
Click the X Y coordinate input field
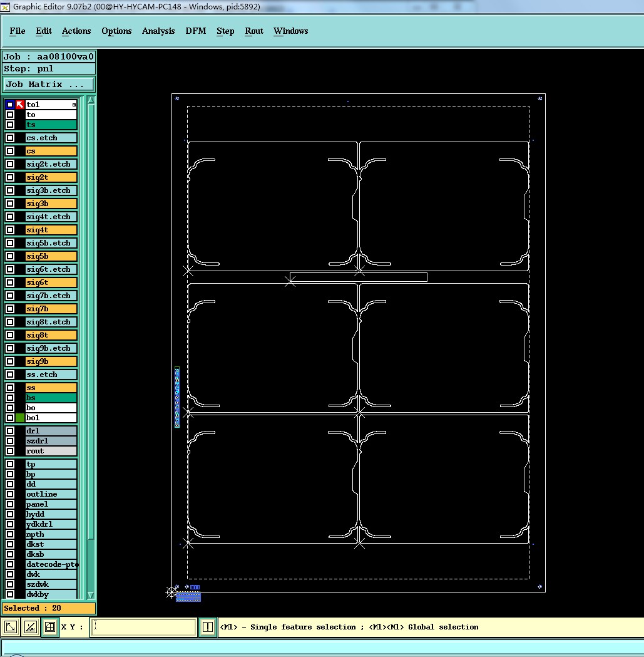point(143,627)
